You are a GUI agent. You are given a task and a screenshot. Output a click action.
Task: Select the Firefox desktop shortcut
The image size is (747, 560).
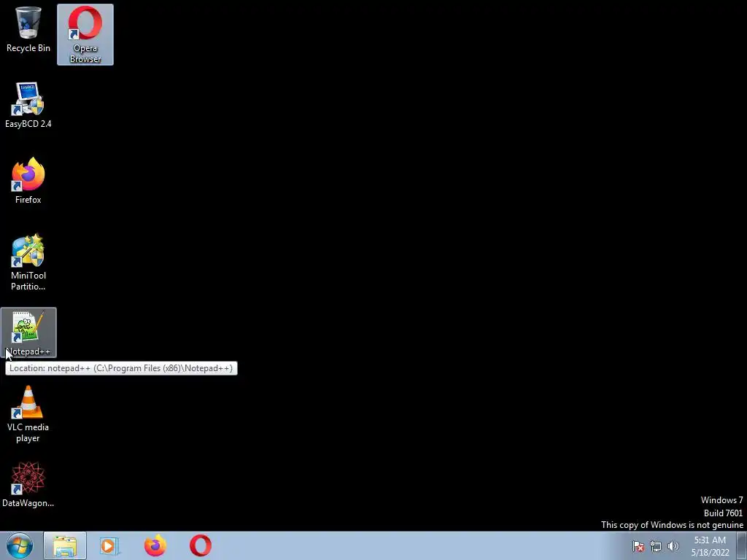click(28, 181)
